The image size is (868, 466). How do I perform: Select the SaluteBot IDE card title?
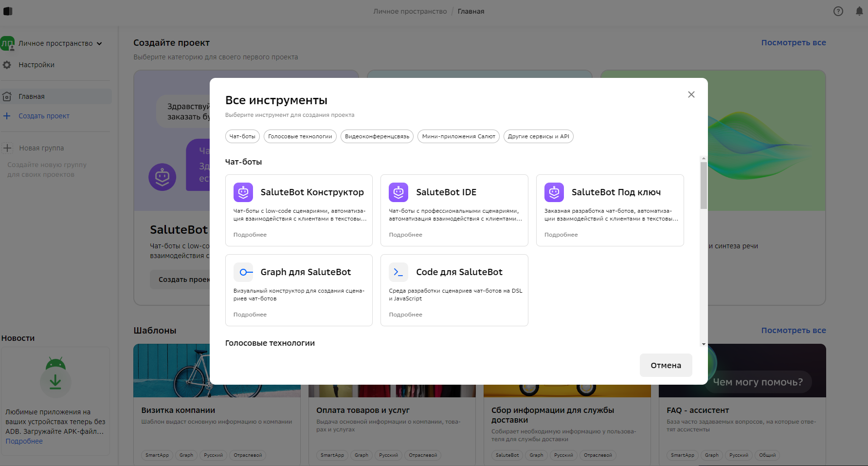(446, 192)
